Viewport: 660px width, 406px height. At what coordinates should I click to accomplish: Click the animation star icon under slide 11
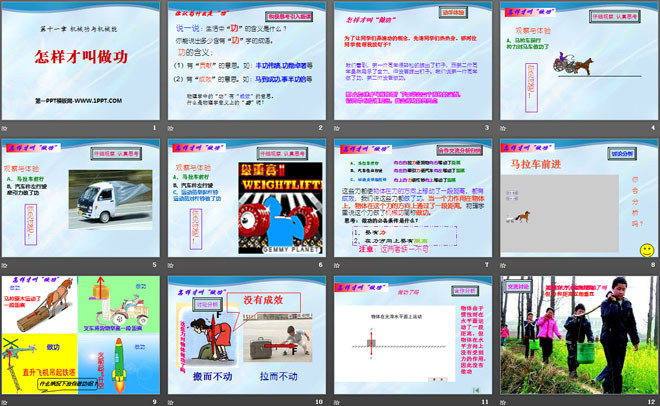[x=337, y=403]
